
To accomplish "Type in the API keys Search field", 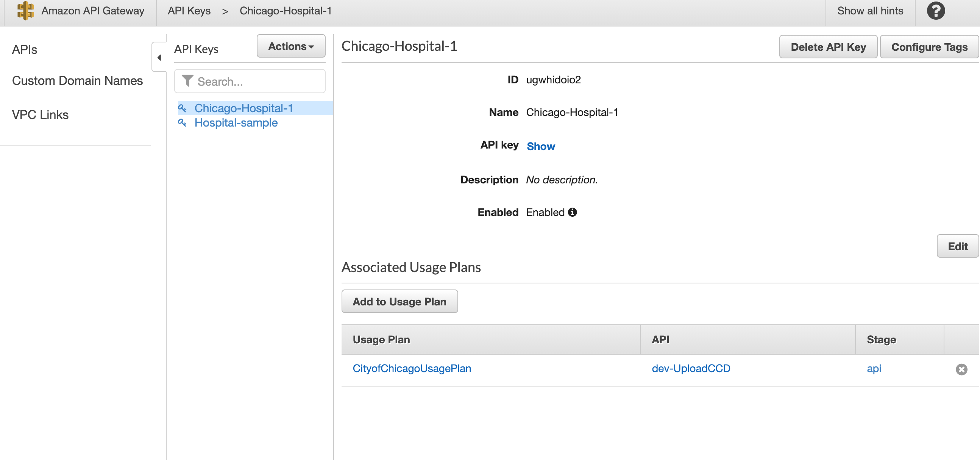I will 259,81.
